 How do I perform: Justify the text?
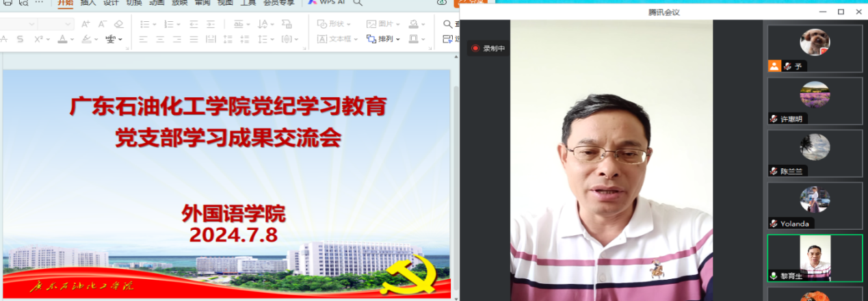(194, 40)
